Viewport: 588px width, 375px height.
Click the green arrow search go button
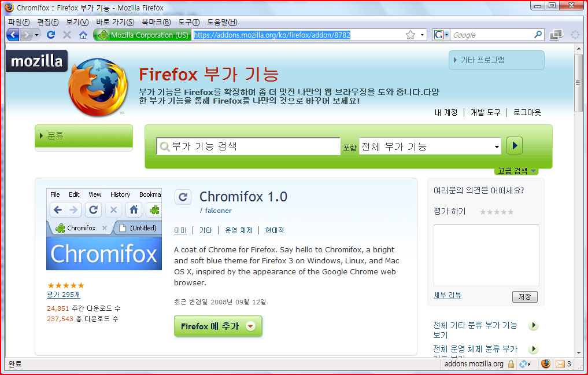[x=515, y=146]
